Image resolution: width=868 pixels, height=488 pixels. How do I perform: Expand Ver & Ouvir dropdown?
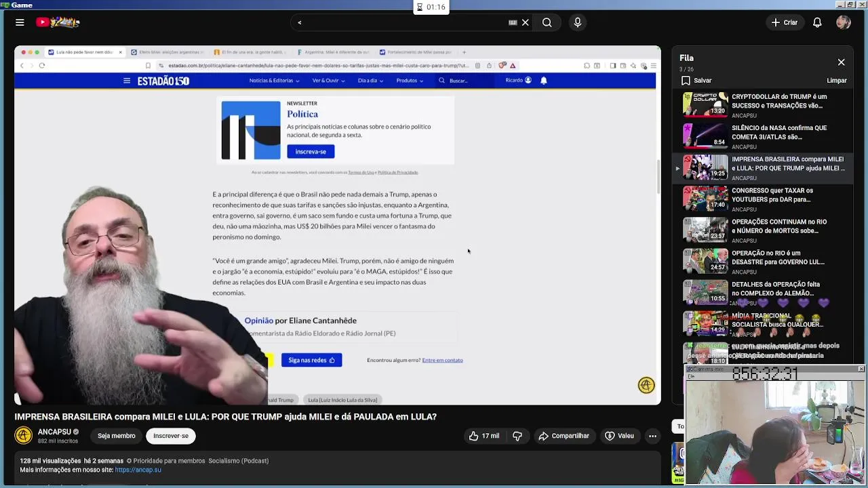328,81
